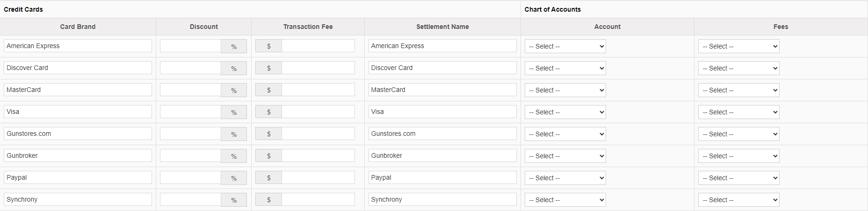This screenshot has height=211, width=868.
Task: Edit the Discover Card Settlement Name field
Action: click(x=442, y=68)
